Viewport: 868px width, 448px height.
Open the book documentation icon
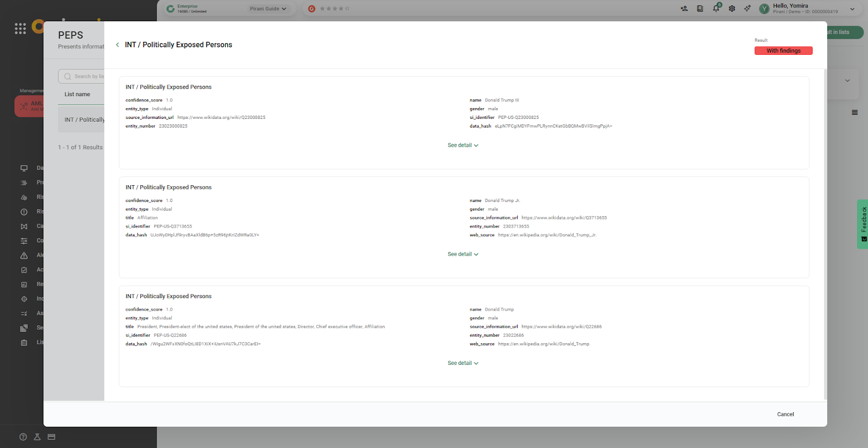pyautogui.click(x=700, y=9)
